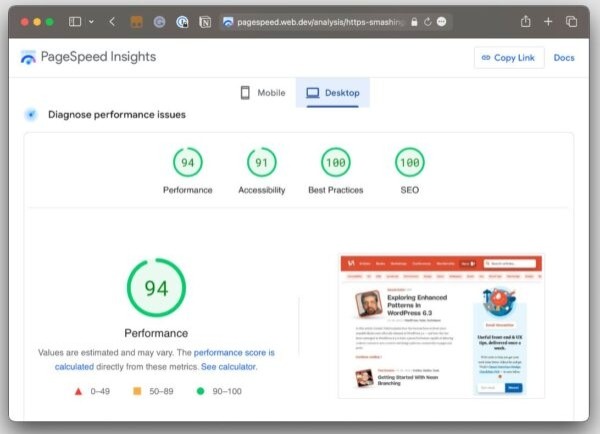This screenshot has width=600, height=434.
Task: Click the orange square 50–89 legend icon
Action: tap(137, 391)
